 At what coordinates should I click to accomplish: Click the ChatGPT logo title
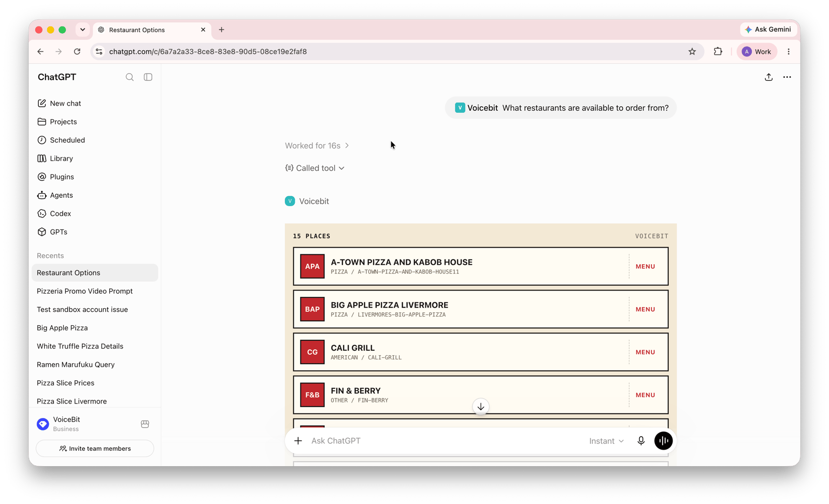[57, 77]
